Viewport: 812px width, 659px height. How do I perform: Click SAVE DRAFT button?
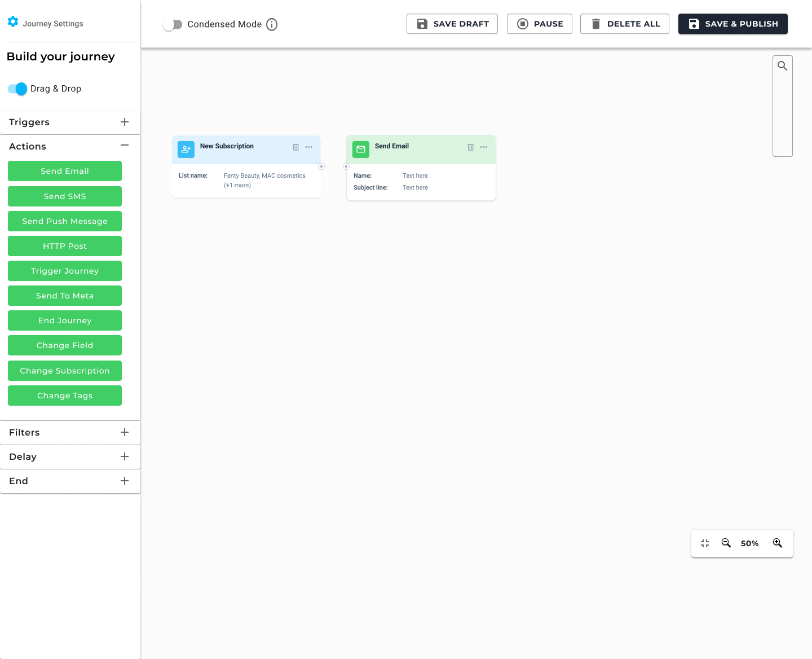click(452, 24)
